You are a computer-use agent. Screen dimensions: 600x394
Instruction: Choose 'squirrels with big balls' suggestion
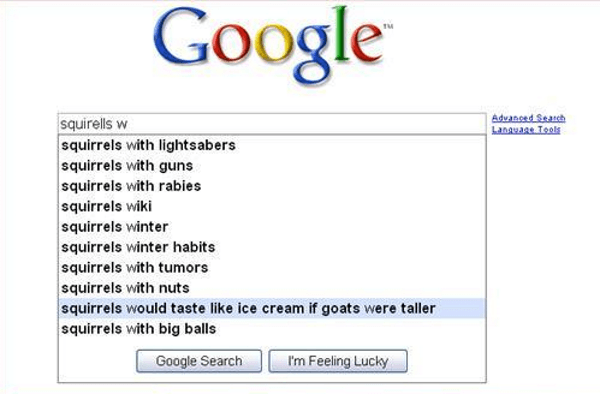(272, 329)
